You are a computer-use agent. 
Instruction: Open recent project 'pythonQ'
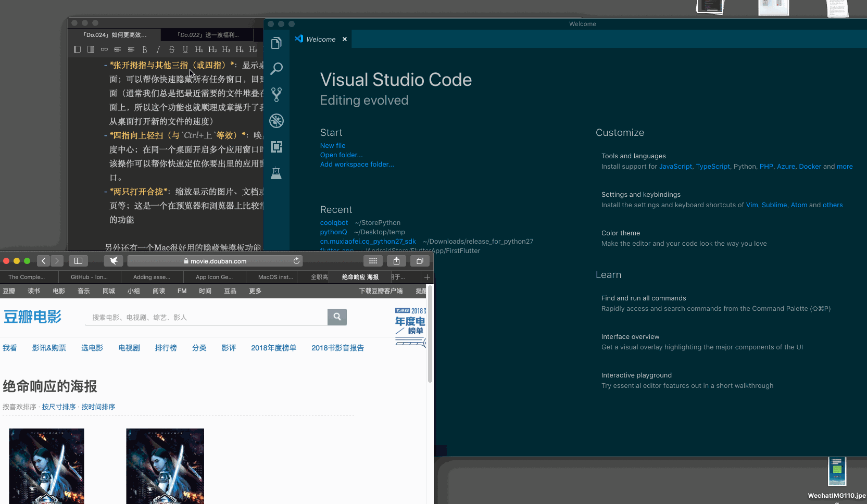pyautogui.click(x=333, y=232)
